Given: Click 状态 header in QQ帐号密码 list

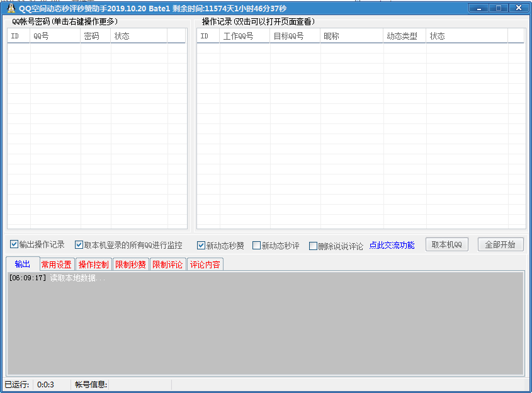Looking at the screenshot, I should coord(139,36).
